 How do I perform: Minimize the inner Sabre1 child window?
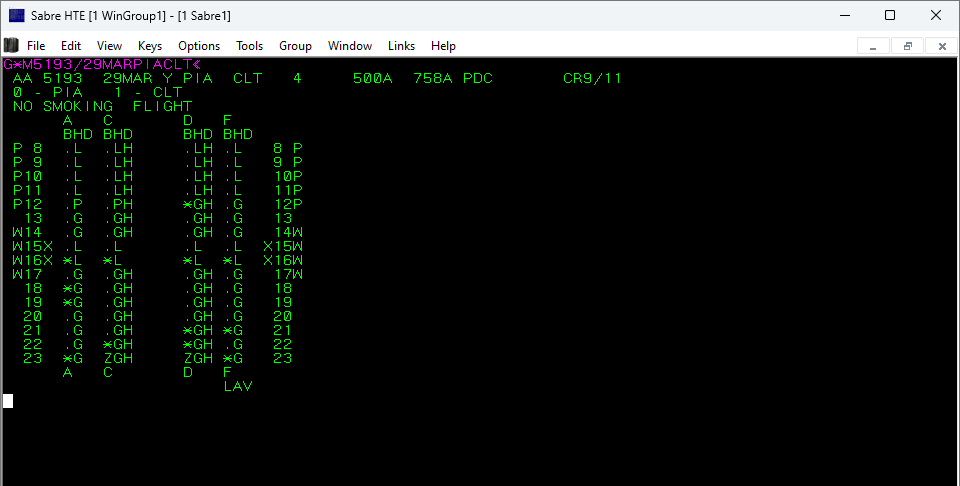pyautogui.click(x=873, y=46)
